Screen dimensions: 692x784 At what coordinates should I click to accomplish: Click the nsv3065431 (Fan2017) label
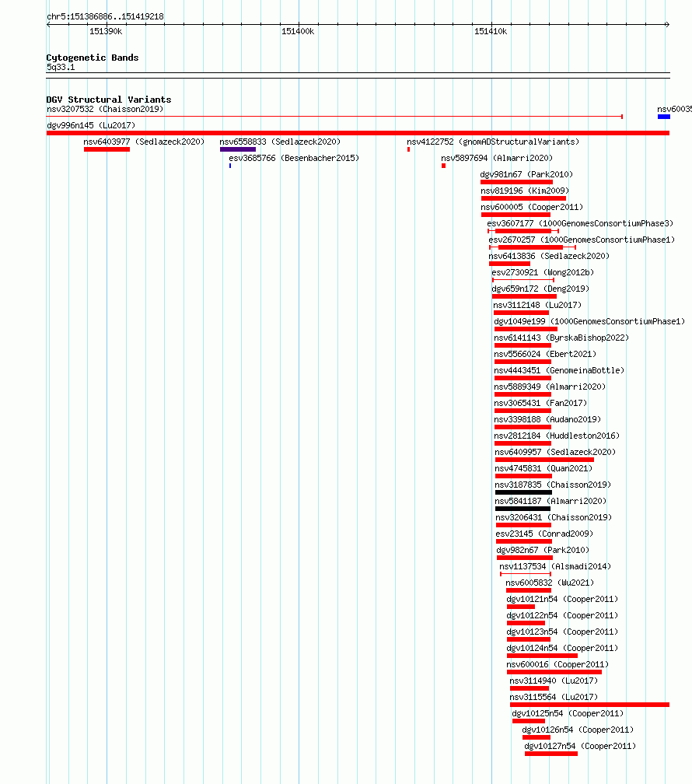[540, 403]
